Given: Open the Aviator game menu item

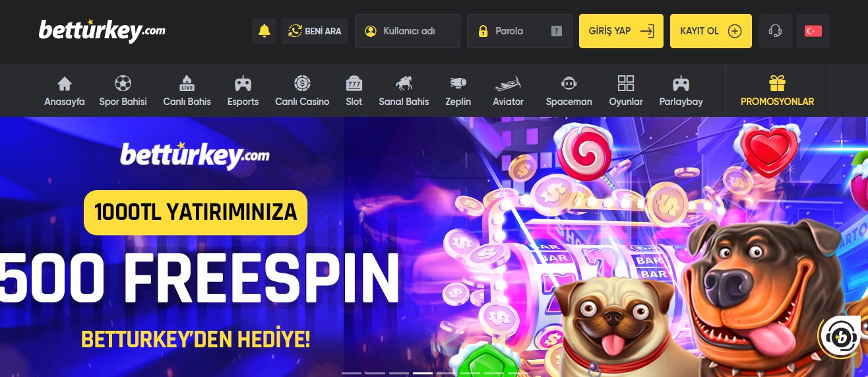Looking at the screenshot, I should (x=508, y=91).
